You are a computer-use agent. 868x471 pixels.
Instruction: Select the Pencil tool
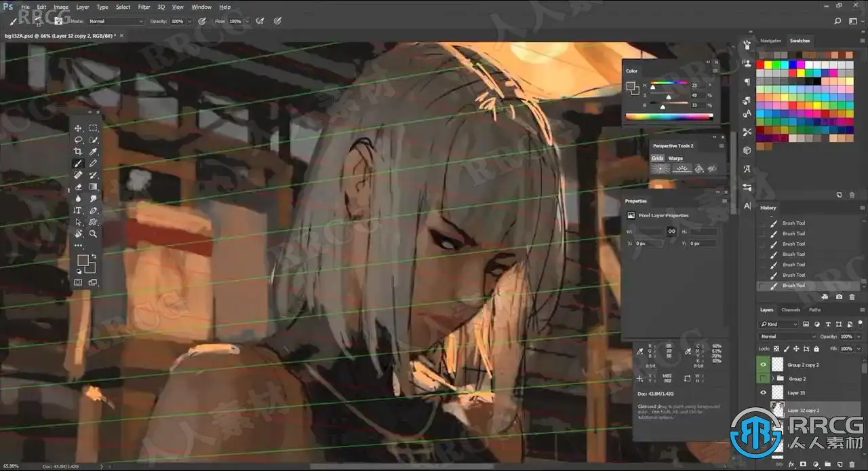(x=94, y=164)
